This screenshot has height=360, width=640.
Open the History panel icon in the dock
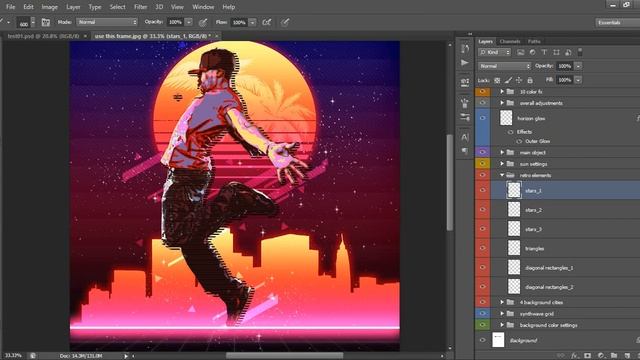tap(464, 49)
